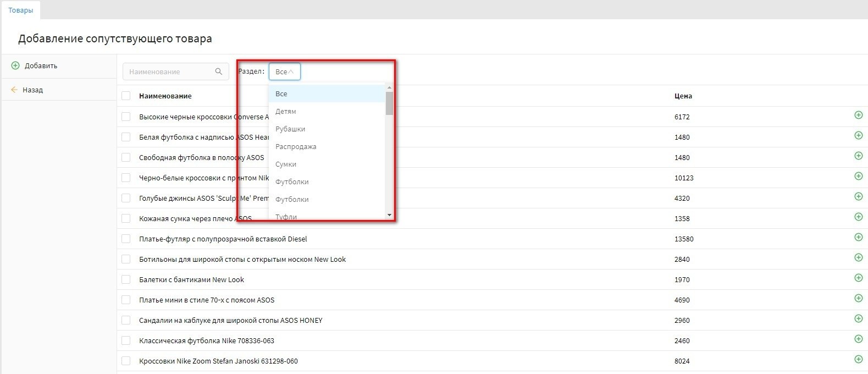Image resolution: width=868 pixels, height=374 pixels.
Task: Click plus icon for Nike Zoom Stefan Janoski row
Action: (x=858, y=360)
